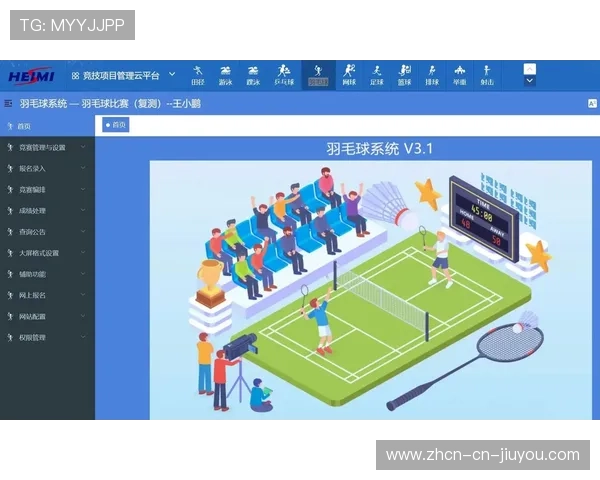Click the 网球 (tennis) sport icon

point(349,74)
